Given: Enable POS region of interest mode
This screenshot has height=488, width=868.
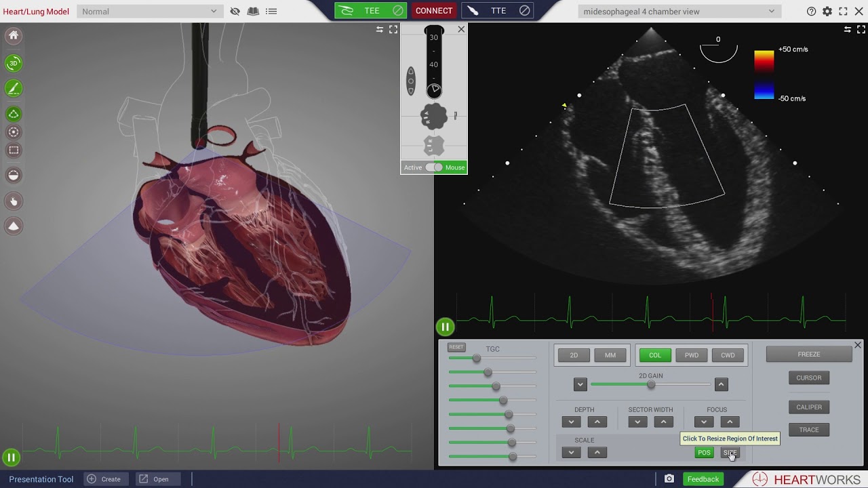Looking at the screenshot, I should click(x=705, y=453).
